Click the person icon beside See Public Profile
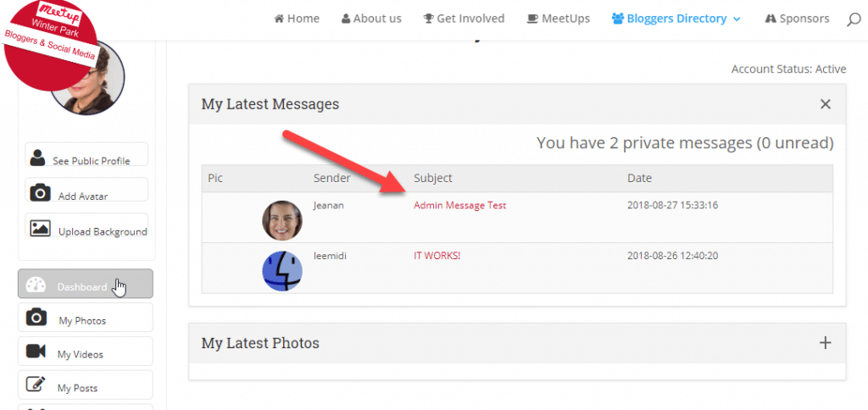 click(x=37, y=158)
